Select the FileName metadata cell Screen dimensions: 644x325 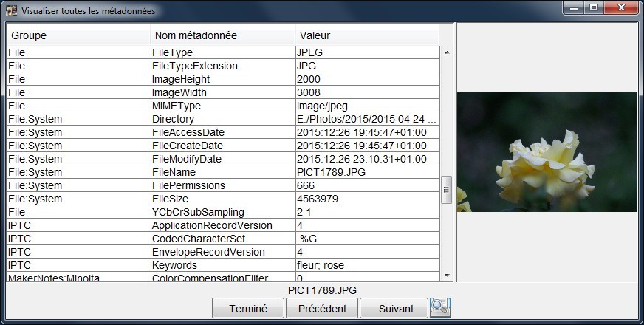click(223, 172)
